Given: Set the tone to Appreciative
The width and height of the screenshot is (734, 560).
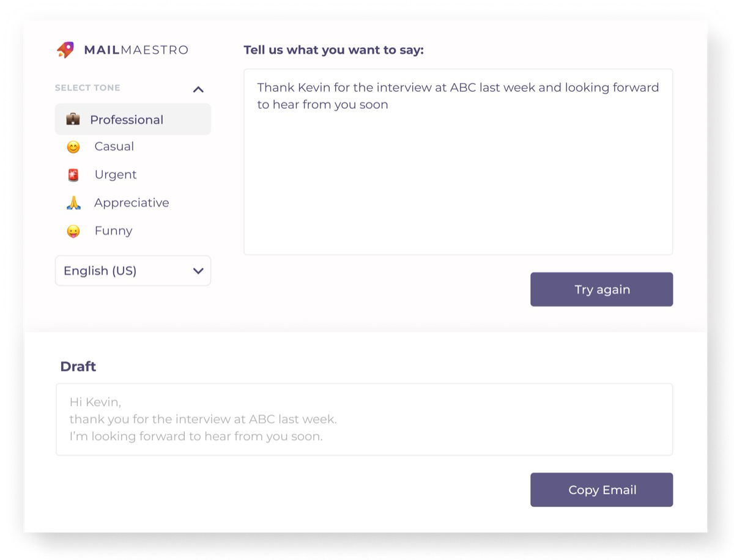Looking at the screenshot, I should point(132,203).
